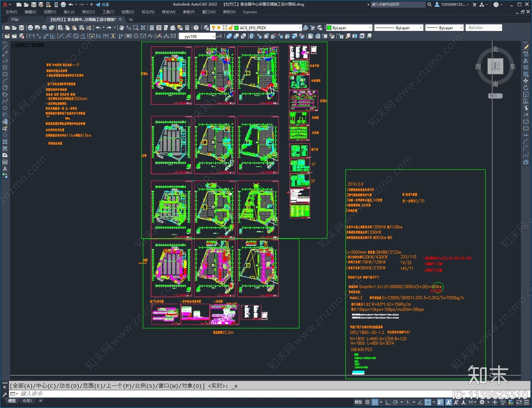Select the Linear dimension tool
Image resolution: width=532 pixels, height=408 pixels.
point(32,36)
